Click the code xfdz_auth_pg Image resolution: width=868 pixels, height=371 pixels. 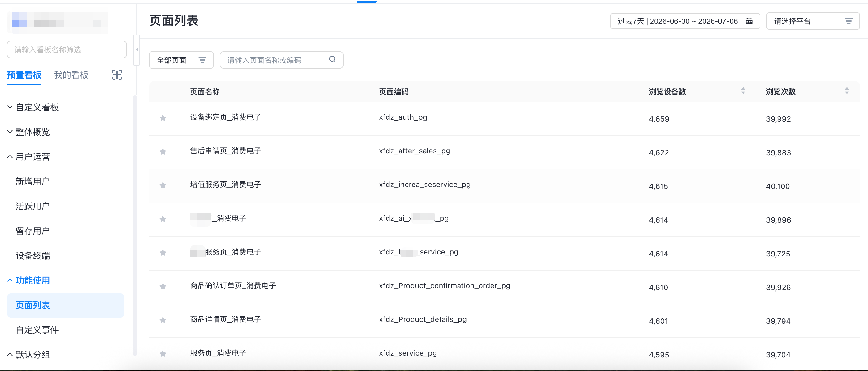click(403, 117)
